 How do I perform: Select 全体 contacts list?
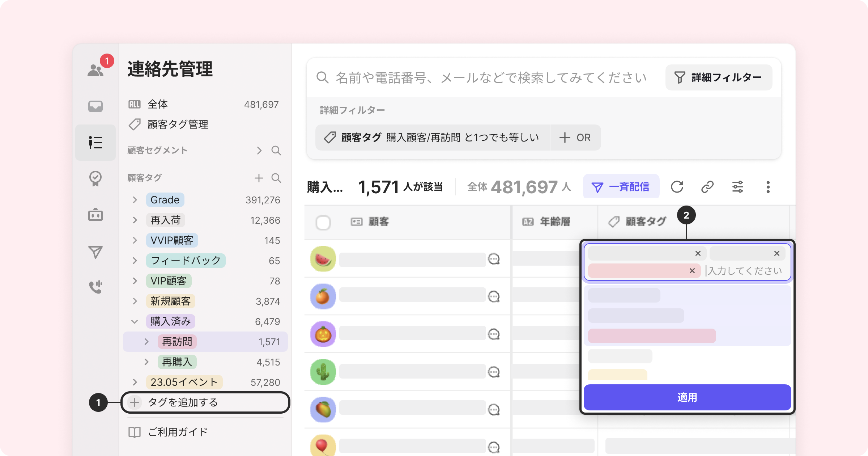(x=158, y=105)
